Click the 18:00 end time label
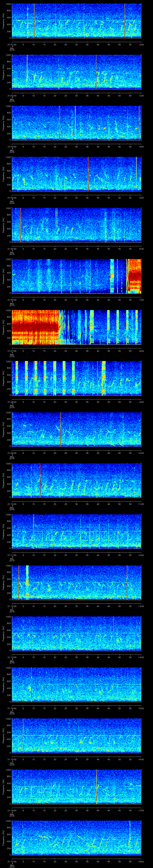This screenshot has width=153, height=868. 141,861
